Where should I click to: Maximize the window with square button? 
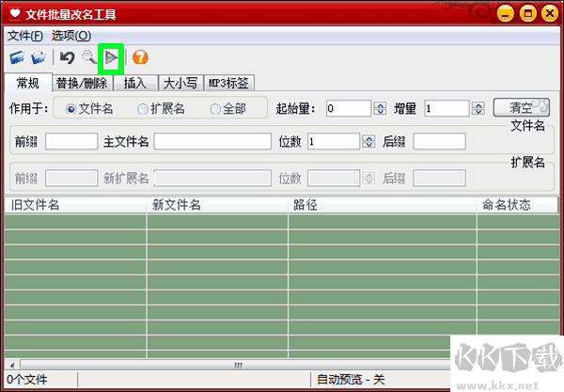(x=527, y=14)
